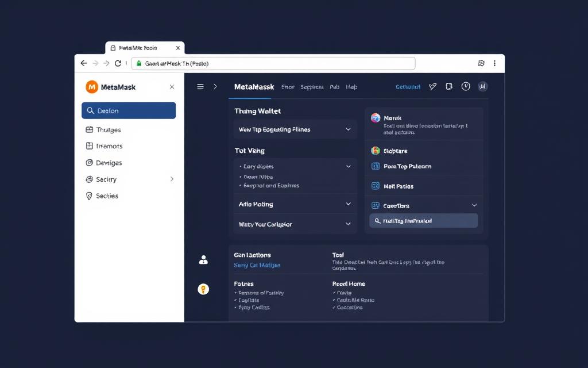The width and height of the screenshot is (588, 368).
Task: Click the Morek avatar icon
Action: pyautogui.click(x=376, y=118)
